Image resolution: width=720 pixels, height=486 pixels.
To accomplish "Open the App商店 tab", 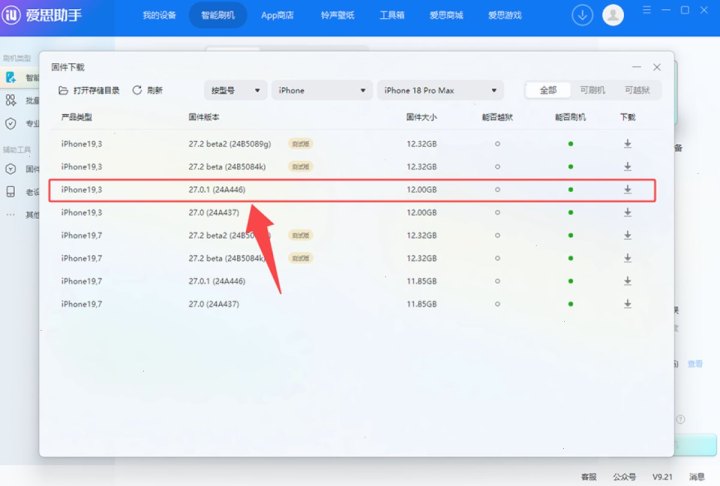I will 277,15.
